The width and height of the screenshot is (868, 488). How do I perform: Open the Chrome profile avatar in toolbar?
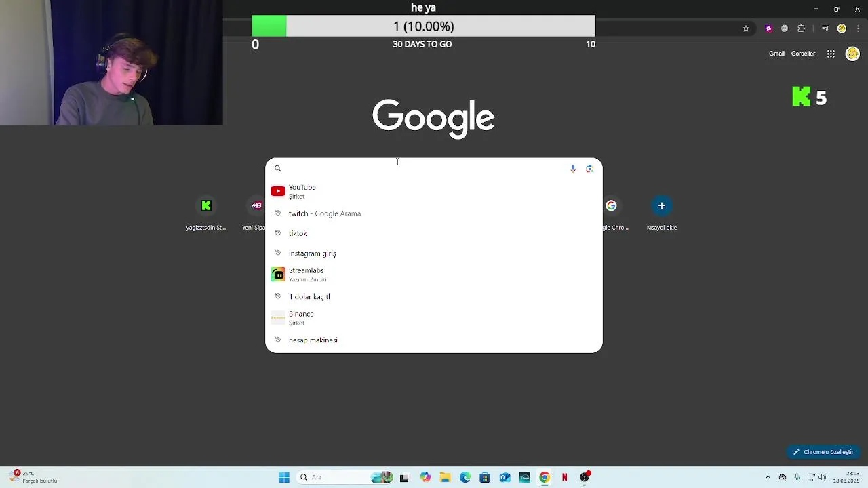pos(842,28)
